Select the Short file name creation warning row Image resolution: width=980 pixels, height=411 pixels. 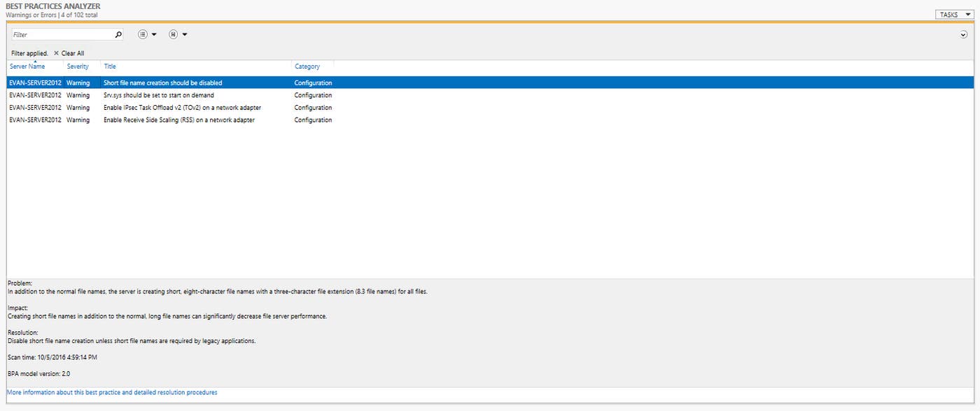pyautogui.click(x=162, y=83)
